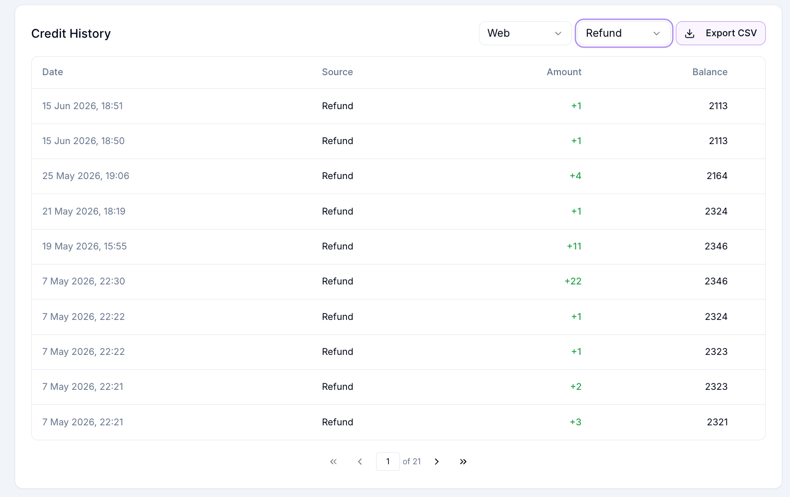
Task: Click the Export CSV button
Action: (720, 33)
